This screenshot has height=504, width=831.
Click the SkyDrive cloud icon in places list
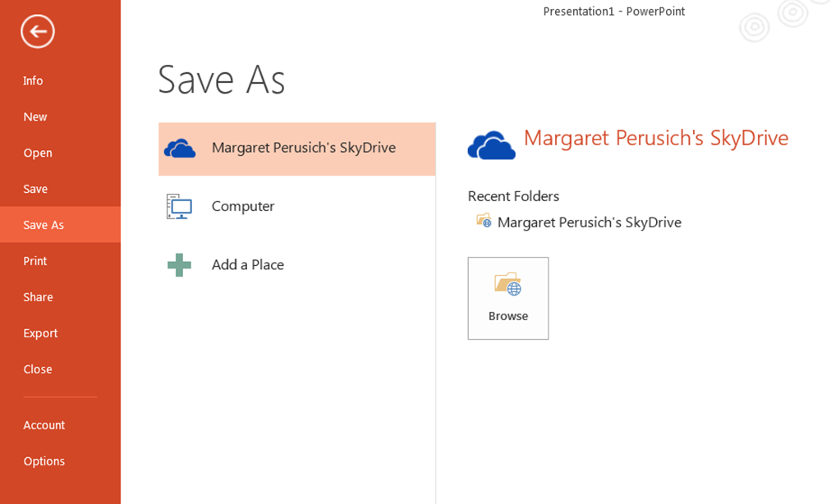click(180, 149)
